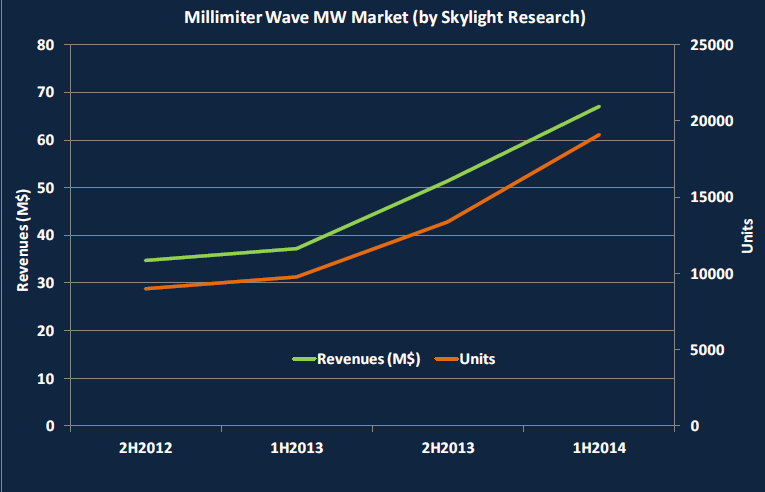Click right axis value 10000
Viewport: 765px width, 492px height.
point(711,274)
